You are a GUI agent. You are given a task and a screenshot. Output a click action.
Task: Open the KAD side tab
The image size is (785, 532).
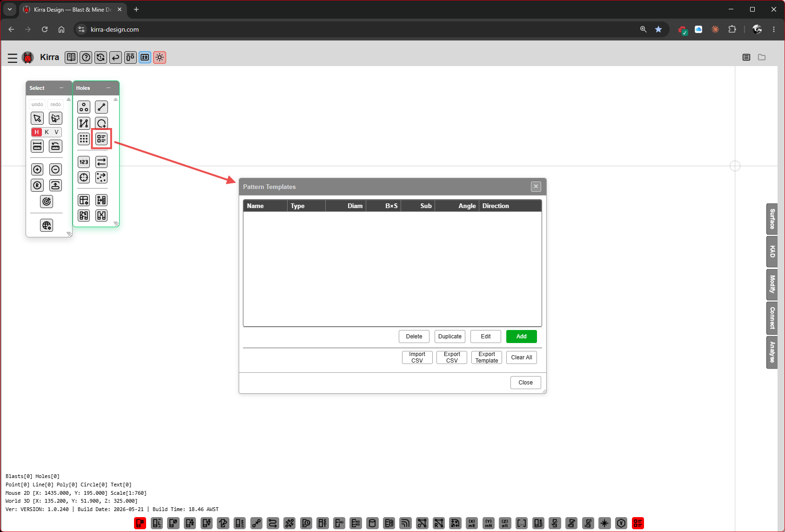(x=772, y=252)
